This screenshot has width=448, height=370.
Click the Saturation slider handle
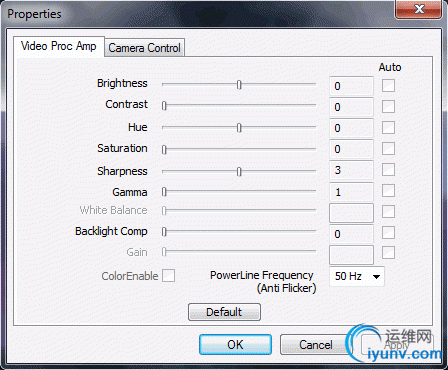click(x=164, y=150)
